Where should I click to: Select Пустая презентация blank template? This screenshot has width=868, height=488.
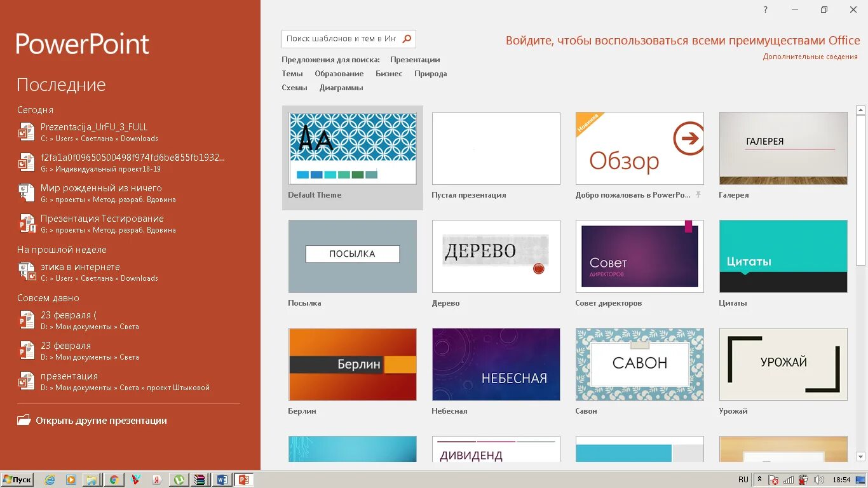(496, 149)
